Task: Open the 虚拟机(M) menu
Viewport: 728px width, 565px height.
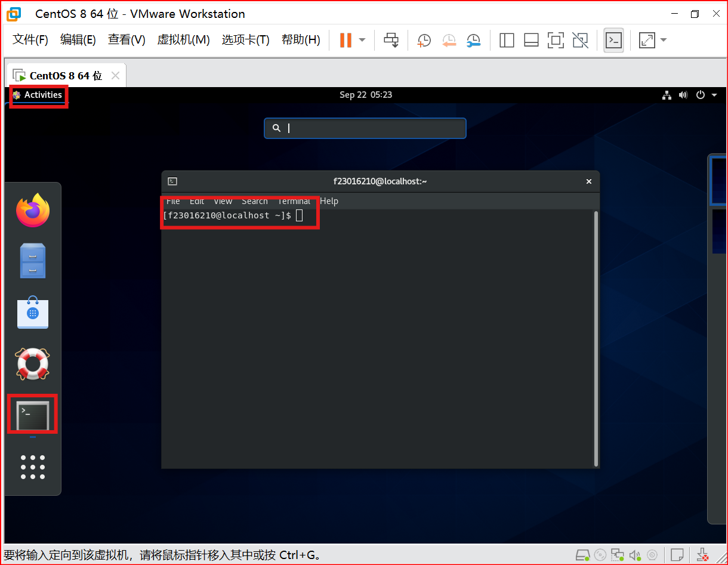Action: coord(183,40)
